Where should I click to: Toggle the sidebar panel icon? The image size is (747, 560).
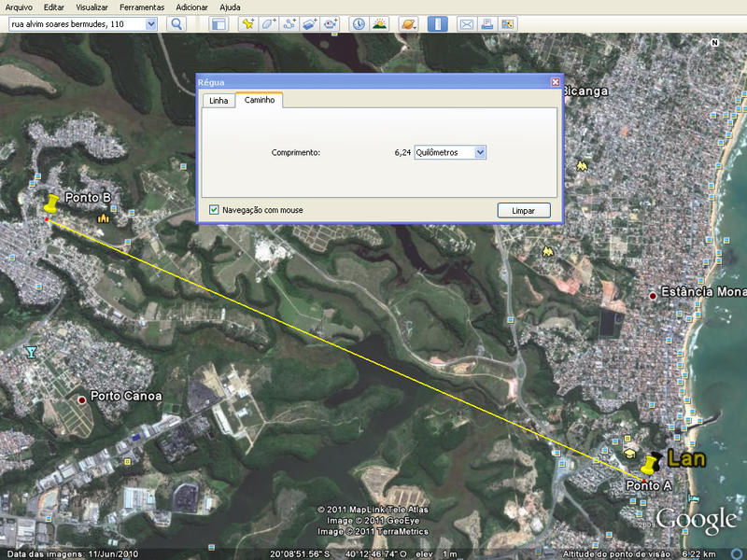pos(218,24)
